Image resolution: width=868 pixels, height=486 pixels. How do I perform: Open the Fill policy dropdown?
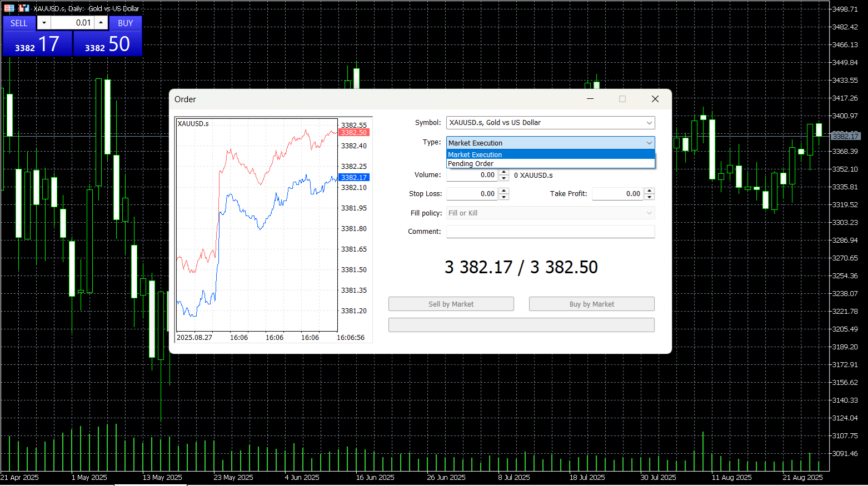click(551, 213)
